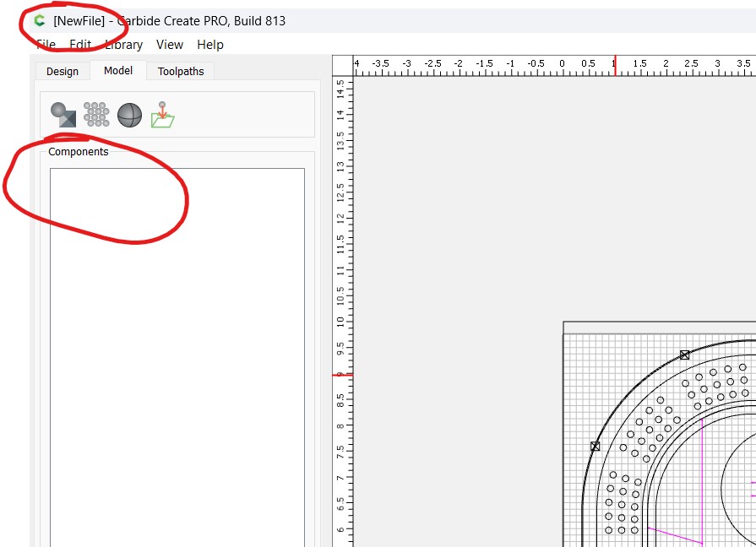Click the sphere-and-pyramid Add Shape icon
The height and width of the screenshot is (547, 756).
tap(63, 115)
